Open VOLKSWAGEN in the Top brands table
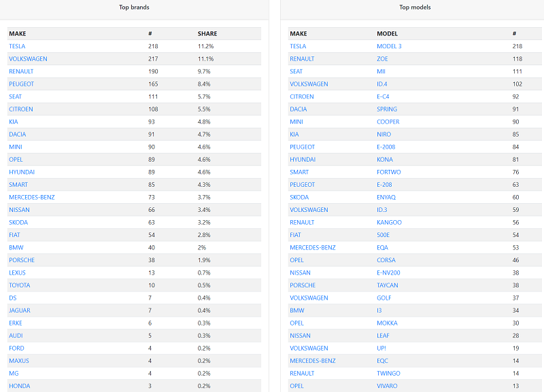The image size is (544, 392). click(28, 59)
